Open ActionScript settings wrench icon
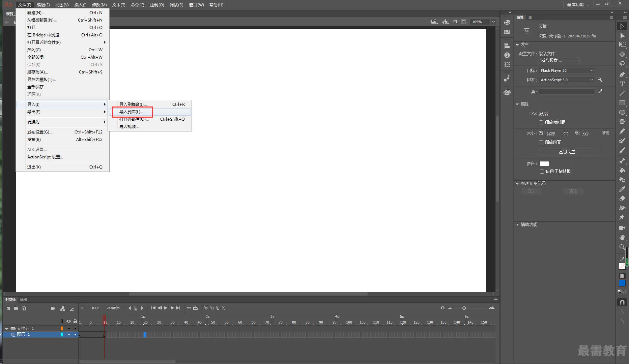629x364 pixels. pyautogui.click(x=600, y=80)
